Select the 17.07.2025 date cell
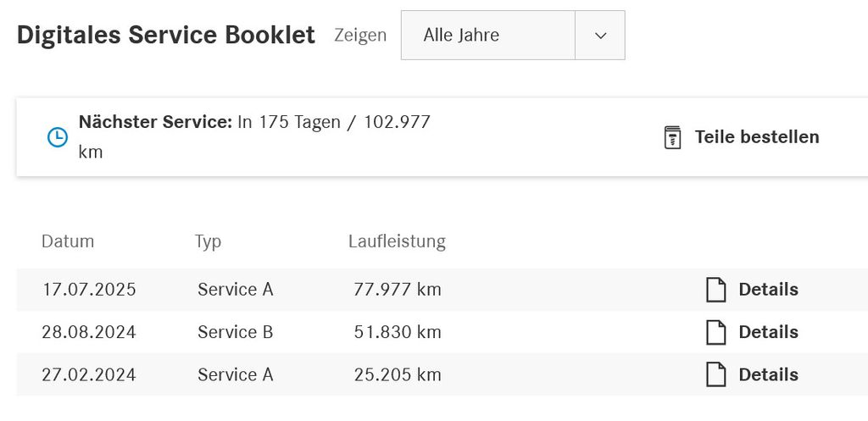The image size is (868, 421). pos(89,290)
